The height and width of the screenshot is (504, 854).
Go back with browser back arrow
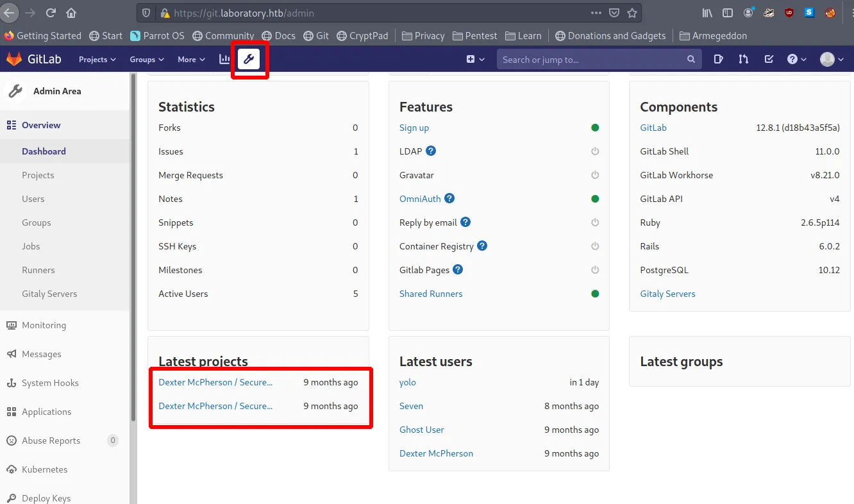pyautogui.click(x=10, y=13)
